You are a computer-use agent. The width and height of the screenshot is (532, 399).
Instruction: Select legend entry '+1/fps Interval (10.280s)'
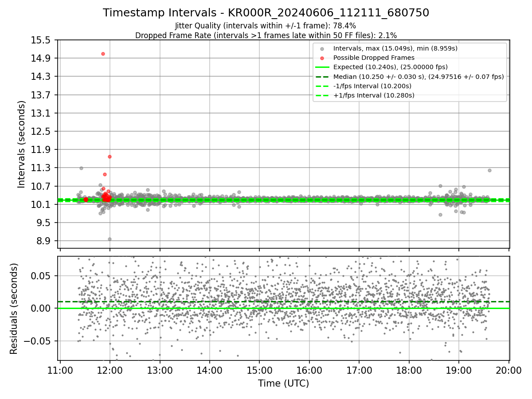[x=374, y=95]
